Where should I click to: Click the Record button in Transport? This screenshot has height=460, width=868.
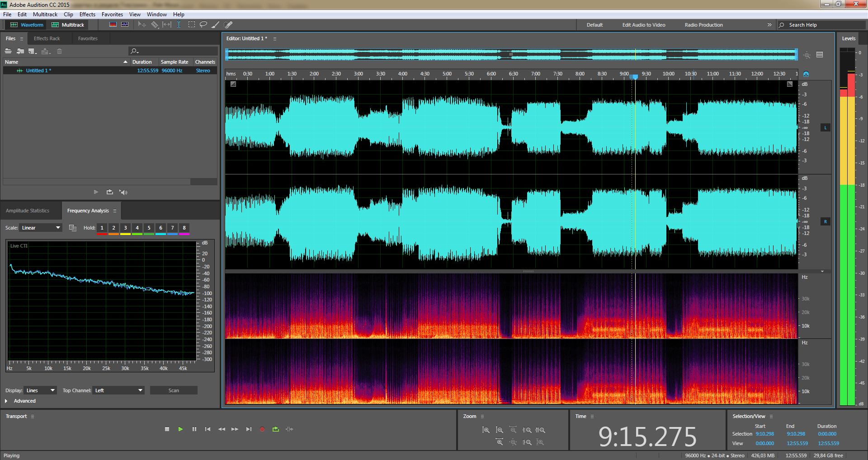pos(262,429)
